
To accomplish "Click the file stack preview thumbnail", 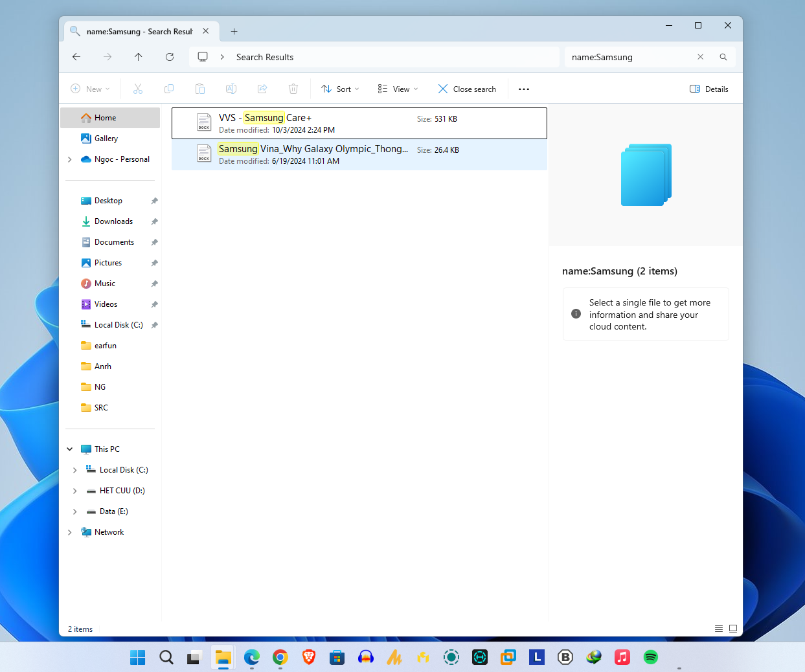I will coord(646,175).
